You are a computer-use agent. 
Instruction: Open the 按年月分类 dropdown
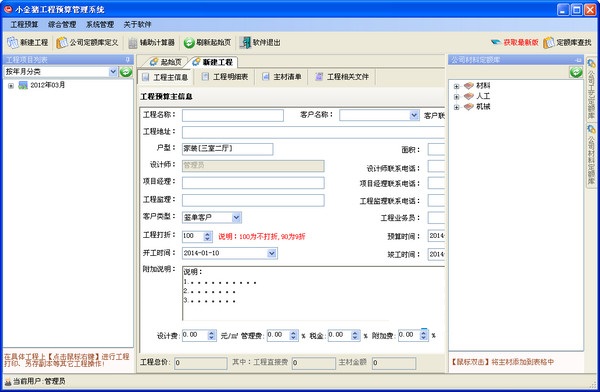pos(113,72)
